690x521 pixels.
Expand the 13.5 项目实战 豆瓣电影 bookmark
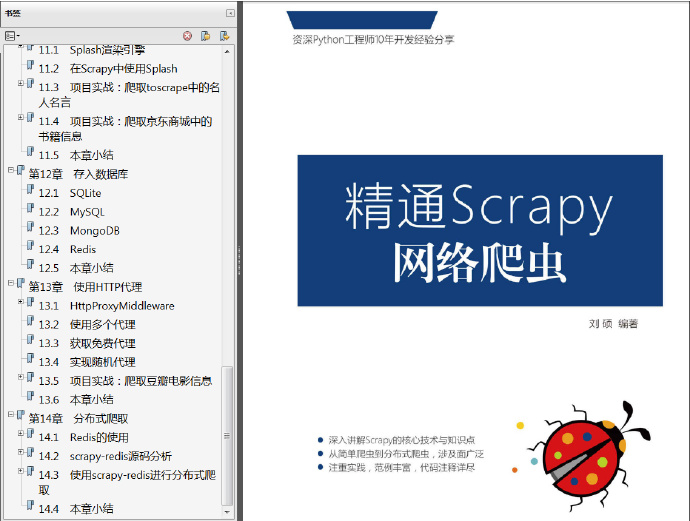(x=20, y=377)
